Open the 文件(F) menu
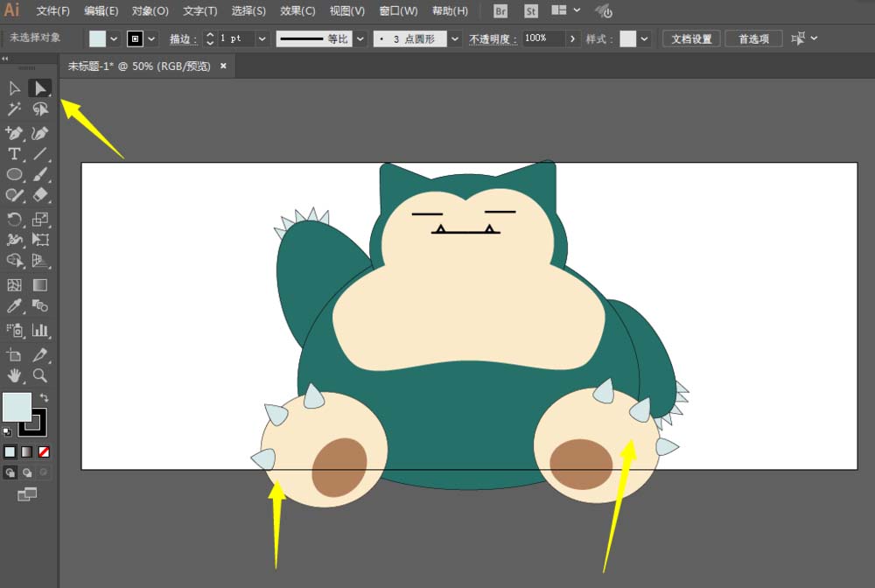 point(53,11)
